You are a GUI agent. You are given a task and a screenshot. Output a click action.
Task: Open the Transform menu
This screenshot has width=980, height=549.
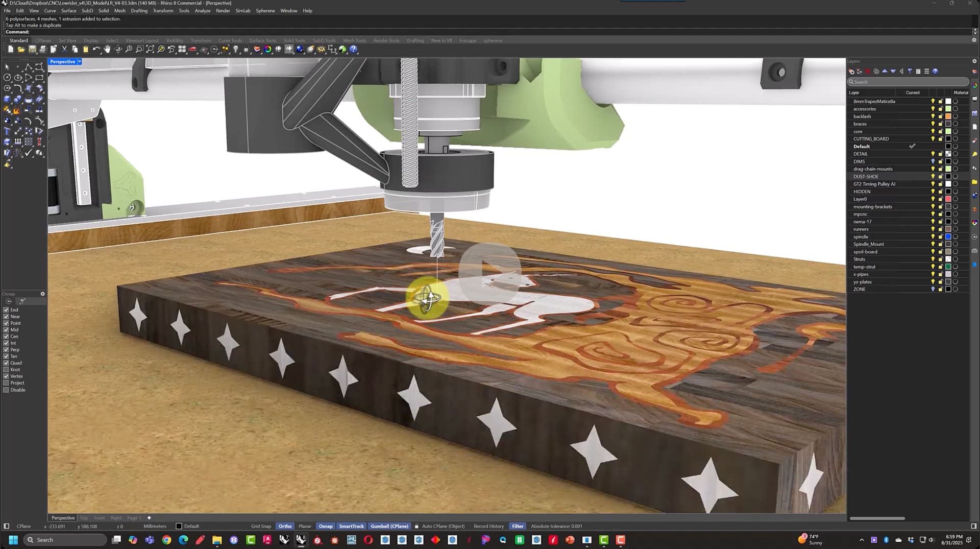(163, 11)
